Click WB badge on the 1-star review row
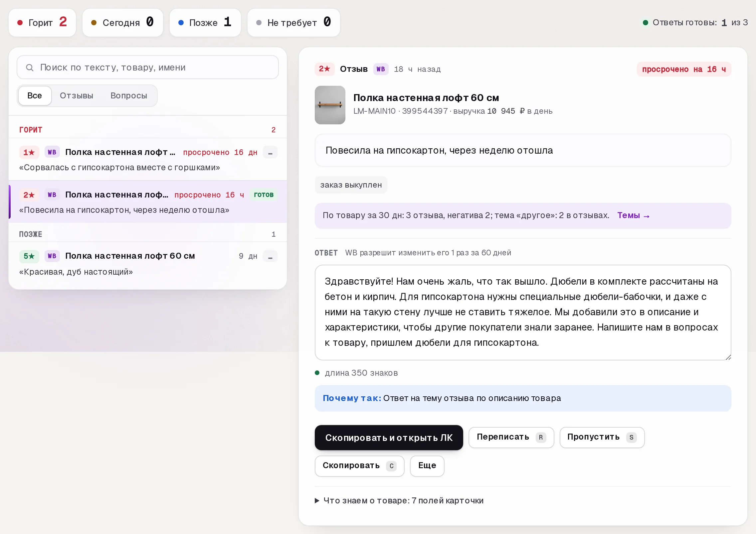 [x=52, y=152]
